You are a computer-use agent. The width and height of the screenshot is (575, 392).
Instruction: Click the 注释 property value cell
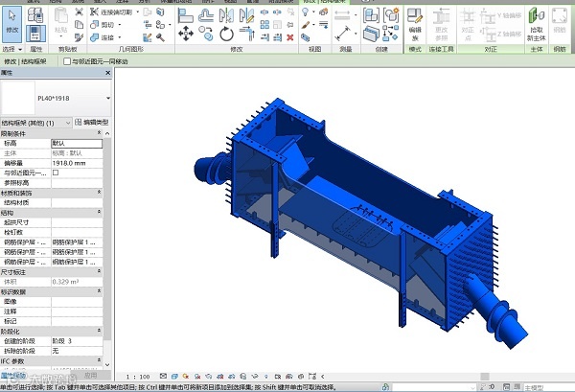tap(77, 311)
